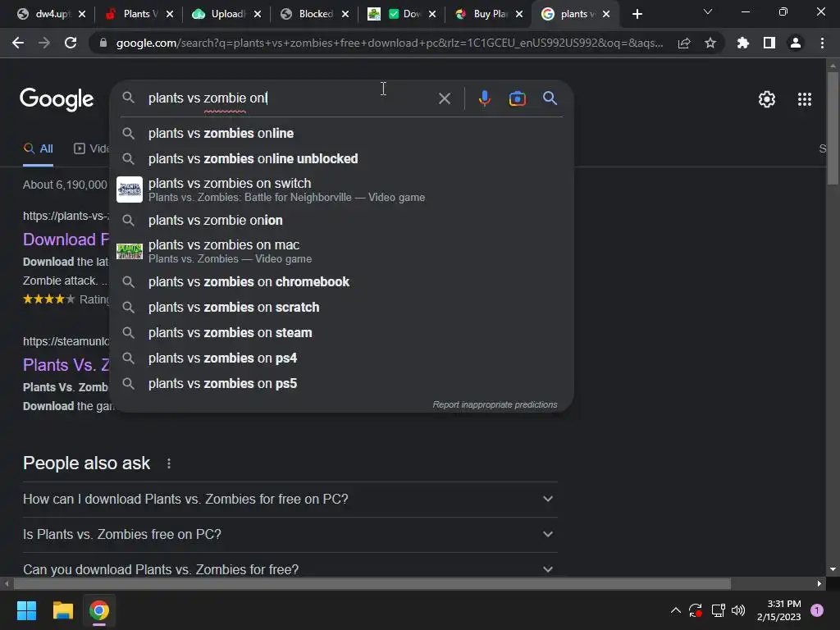Open the Download P search result link
Image resolution: width=840 pixels, height=630 pixels.
[66, 240]
